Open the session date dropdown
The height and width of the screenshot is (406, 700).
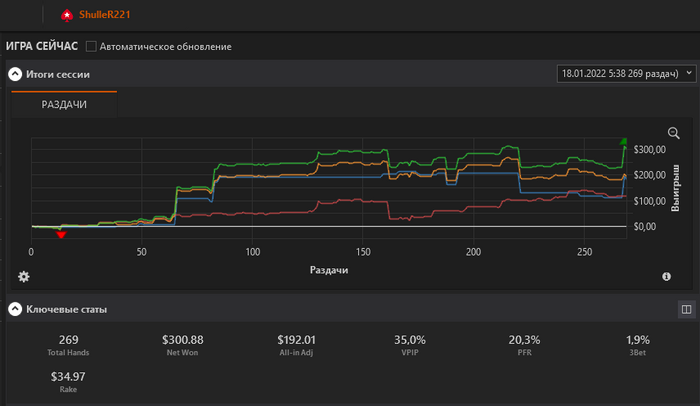(x=624, y=74)
